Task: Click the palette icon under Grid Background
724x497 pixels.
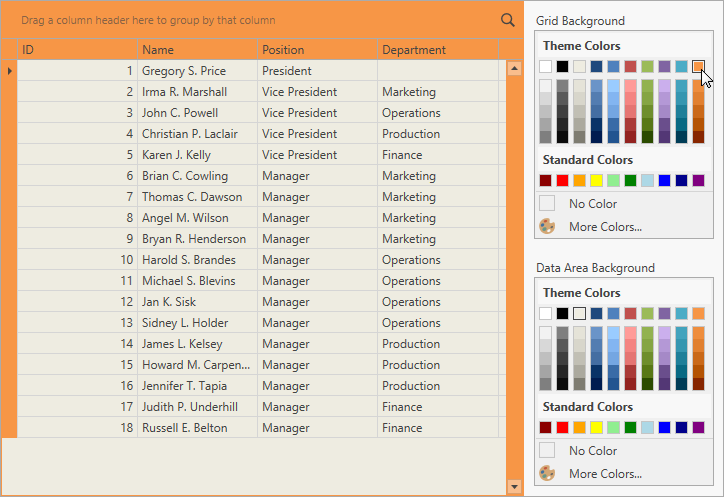Action: pos(547,226)
